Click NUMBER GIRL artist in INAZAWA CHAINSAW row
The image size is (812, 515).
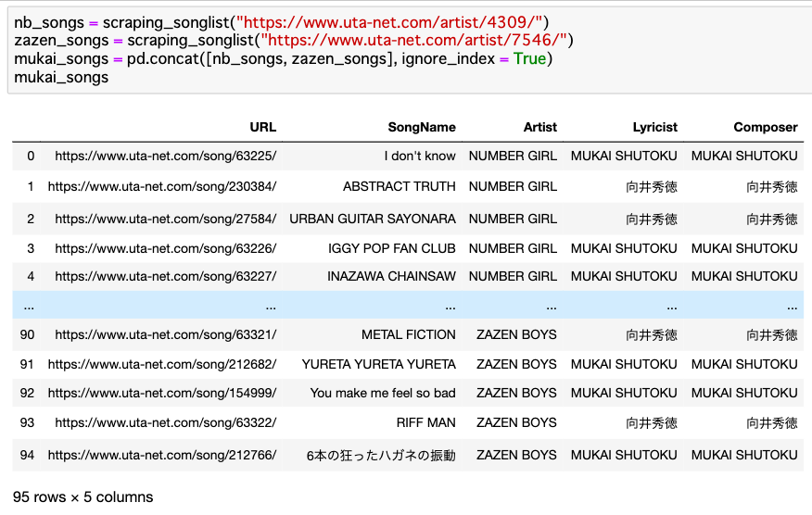click(513, 276)
